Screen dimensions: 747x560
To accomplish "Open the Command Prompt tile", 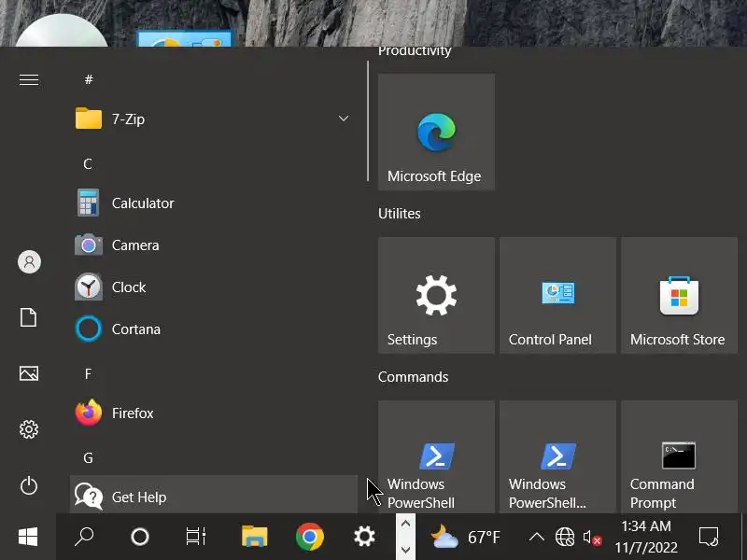I will coord(680,457).
